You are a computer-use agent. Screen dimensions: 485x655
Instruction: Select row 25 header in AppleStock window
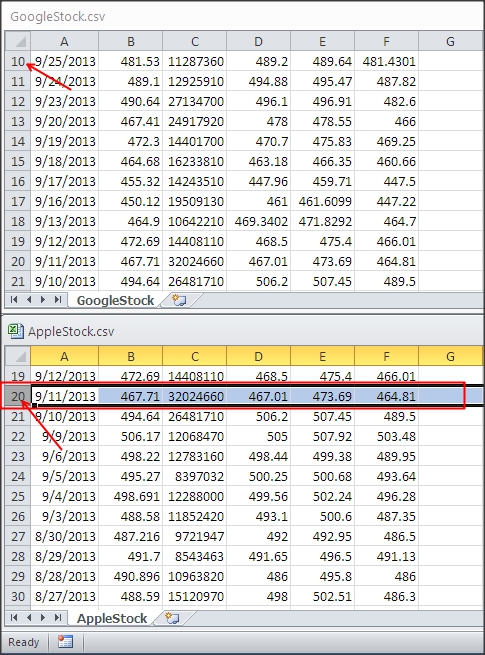[x=18, y=496]
